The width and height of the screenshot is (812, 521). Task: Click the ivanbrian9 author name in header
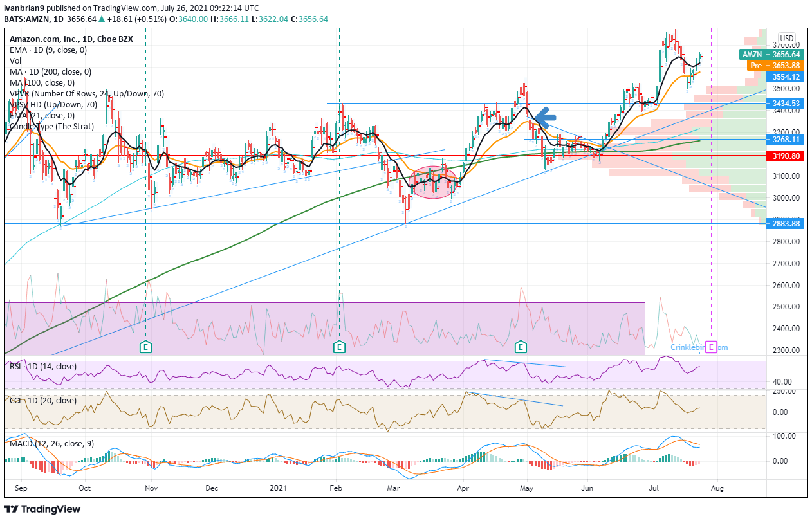click(x=24, y=8)
